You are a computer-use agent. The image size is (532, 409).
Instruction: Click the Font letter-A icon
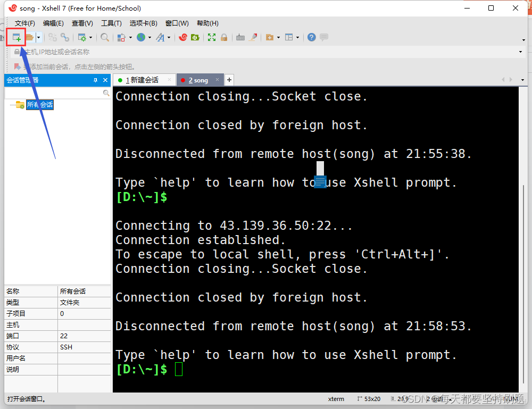160,37
